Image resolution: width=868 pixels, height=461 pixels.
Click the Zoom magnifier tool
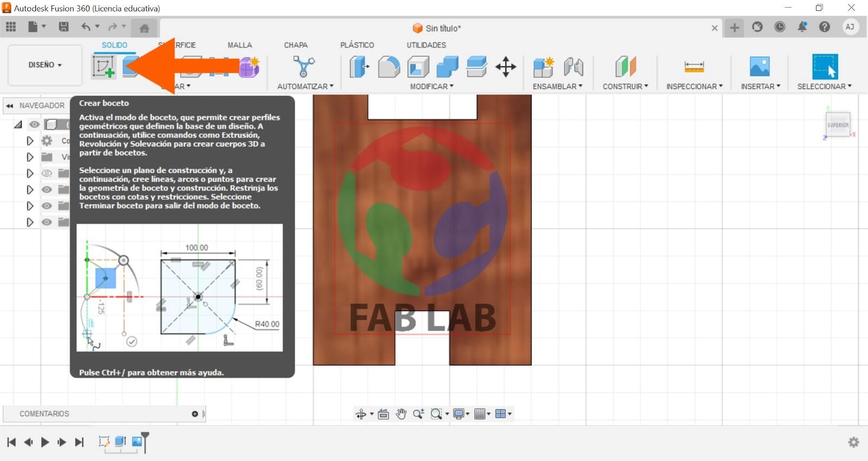point(418,414)
